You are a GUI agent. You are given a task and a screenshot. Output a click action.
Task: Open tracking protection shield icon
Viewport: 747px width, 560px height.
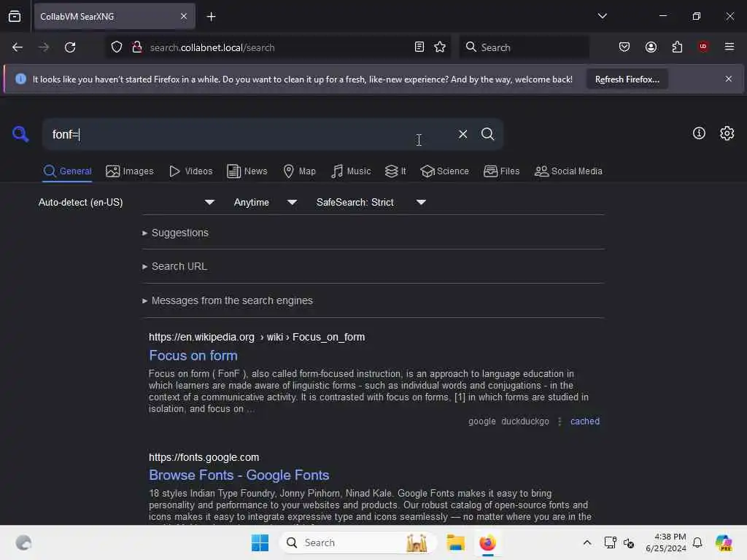click(117, 47)
